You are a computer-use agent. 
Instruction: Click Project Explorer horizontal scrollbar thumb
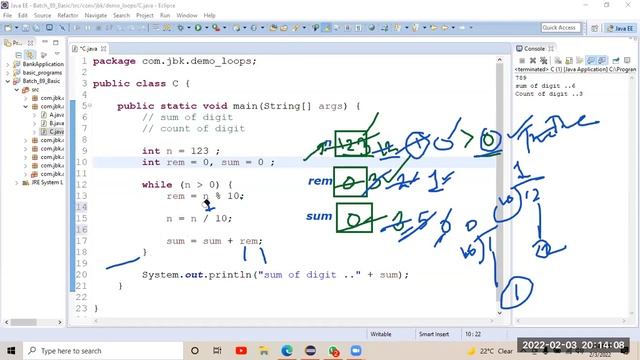[24, 322]
